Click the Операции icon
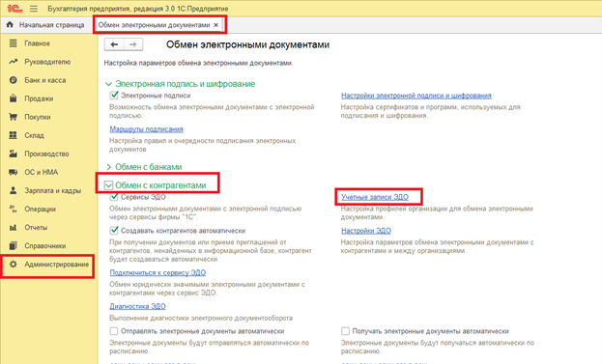 coord(14,210)
